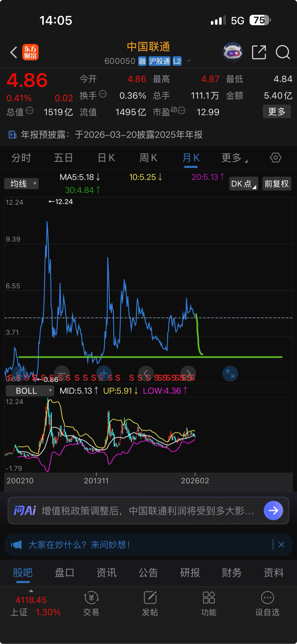Screen dimensions: 297x644
Task: Tap the 问AI question input field
Action: click(148, 511)
